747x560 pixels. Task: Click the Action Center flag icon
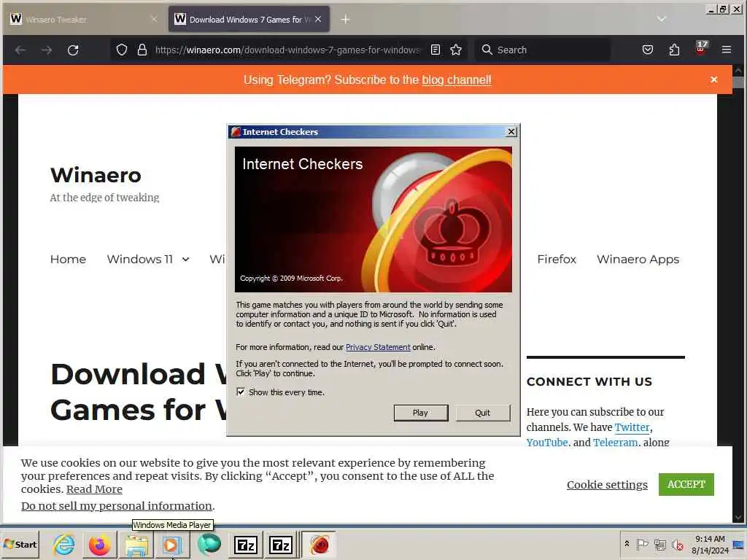click(x=642, y=544)
